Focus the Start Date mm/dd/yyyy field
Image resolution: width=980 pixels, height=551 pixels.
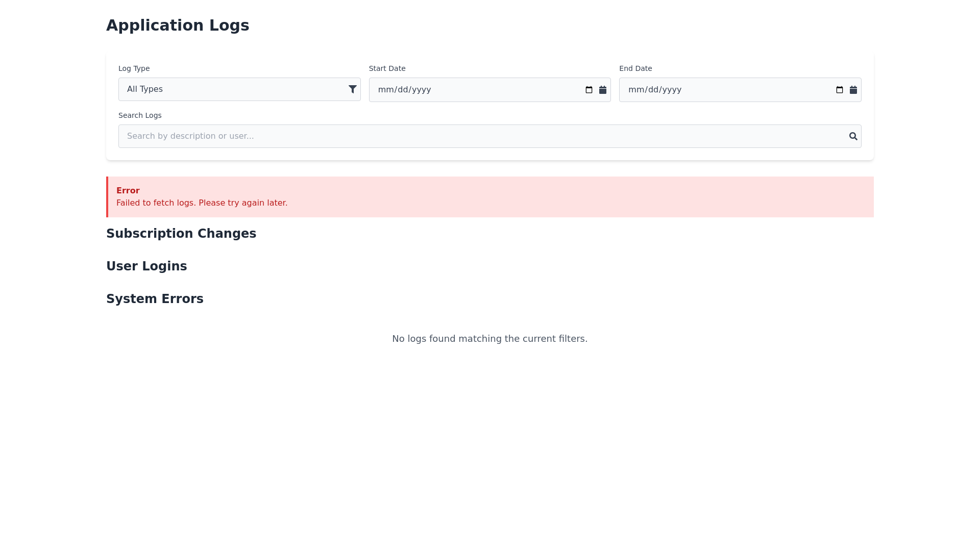click(490, 90)
